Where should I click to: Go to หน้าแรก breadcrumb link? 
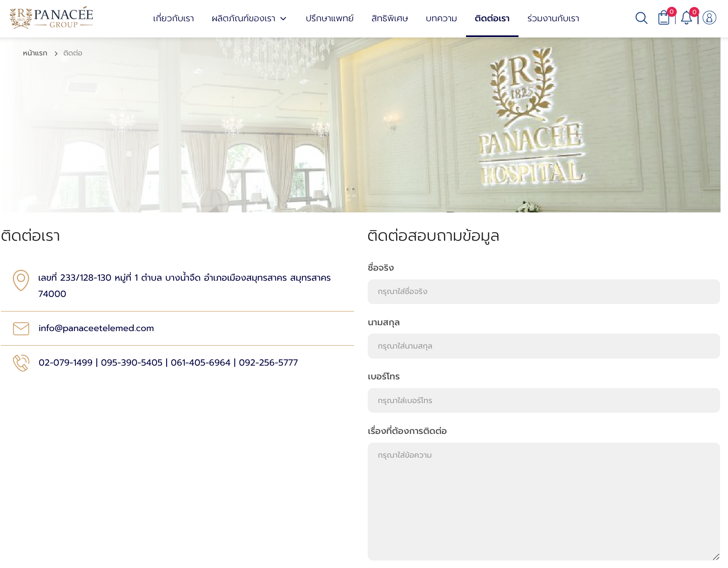point(35,53)
